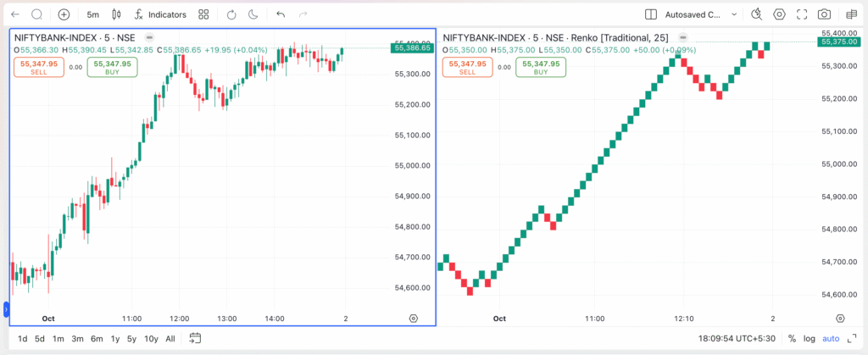The image size is (868, 355).
Task: Expand the Autosaved chart layout dropdown
Action: pyautogui.click(x=734, y=14)
